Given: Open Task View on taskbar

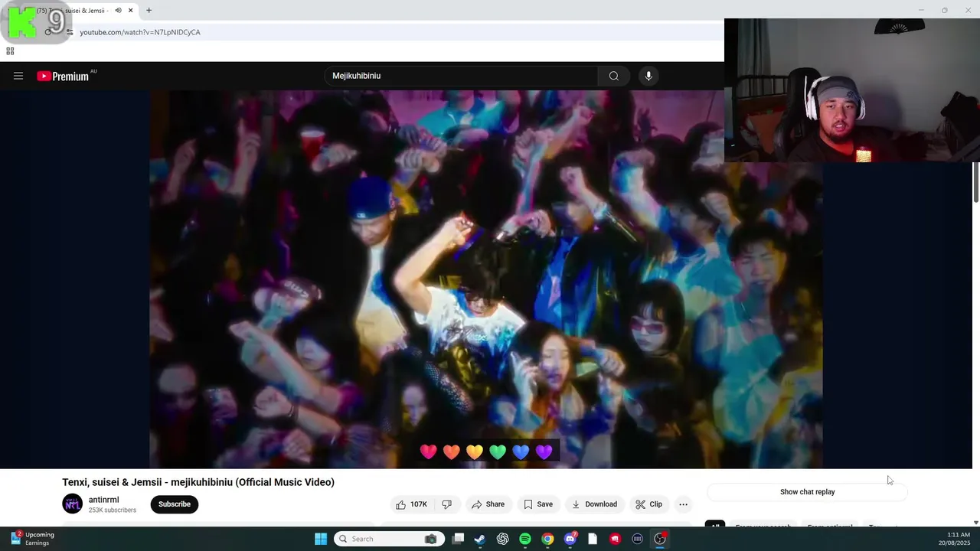Looking at the screenshot, I should tap(458, 539).
